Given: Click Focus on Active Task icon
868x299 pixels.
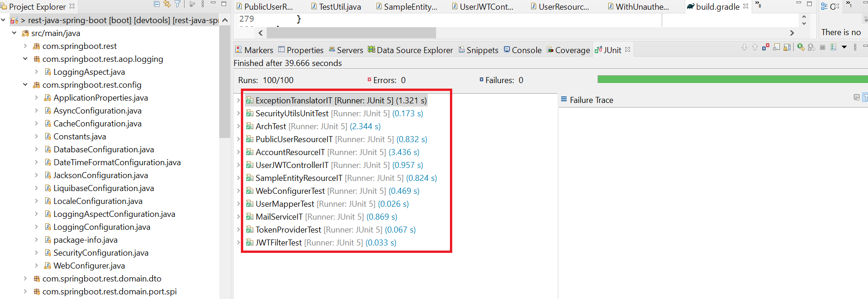Looking at the screenshot, I should point(192,4).
